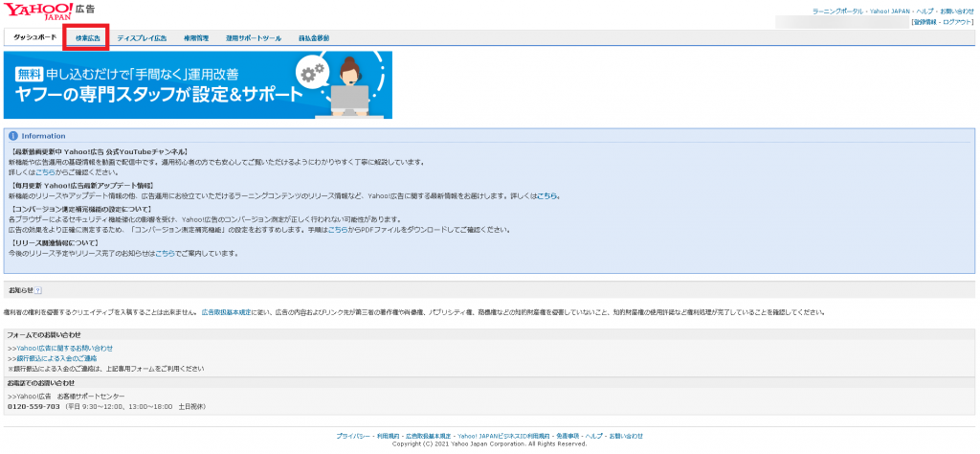
Task: Click お問い合わせ in the footer
Action: pos(626,436)
